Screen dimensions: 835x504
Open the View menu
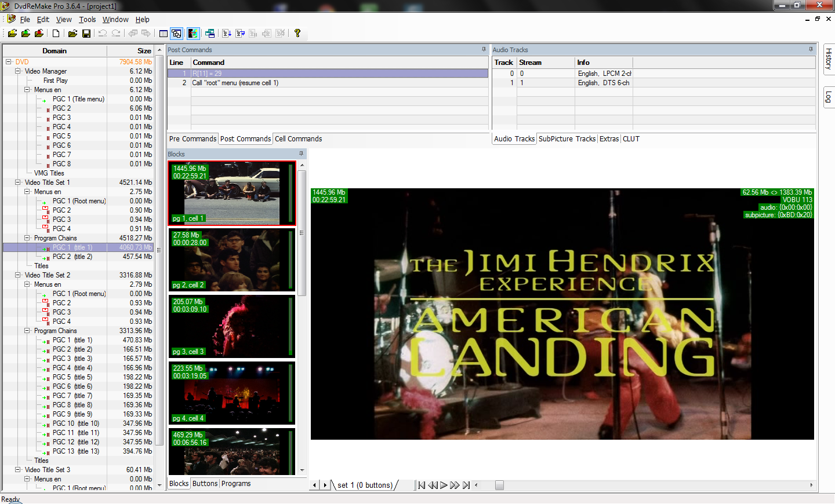click(x=64, y=19)
